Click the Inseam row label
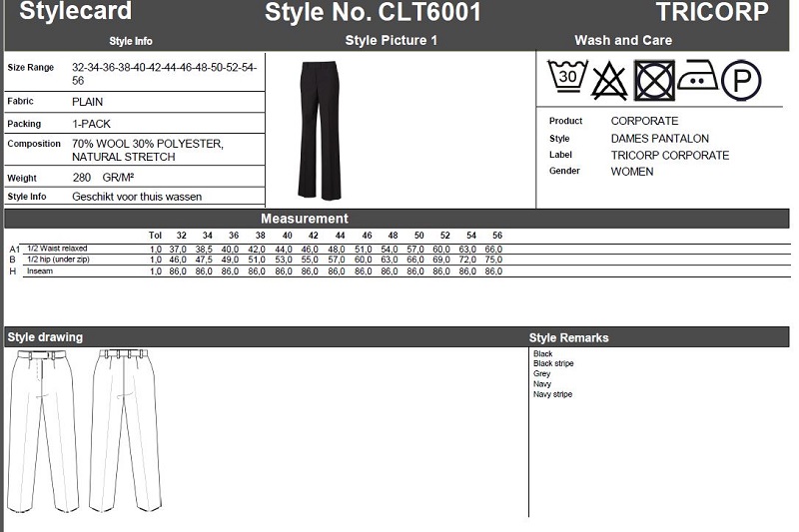 (40, 271)
